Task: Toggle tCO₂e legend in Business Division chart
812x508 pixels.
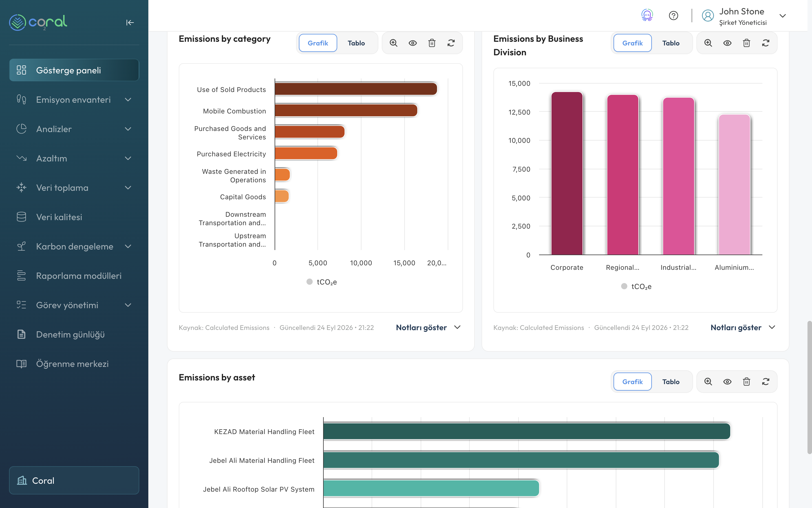Action: coord(636,286)
